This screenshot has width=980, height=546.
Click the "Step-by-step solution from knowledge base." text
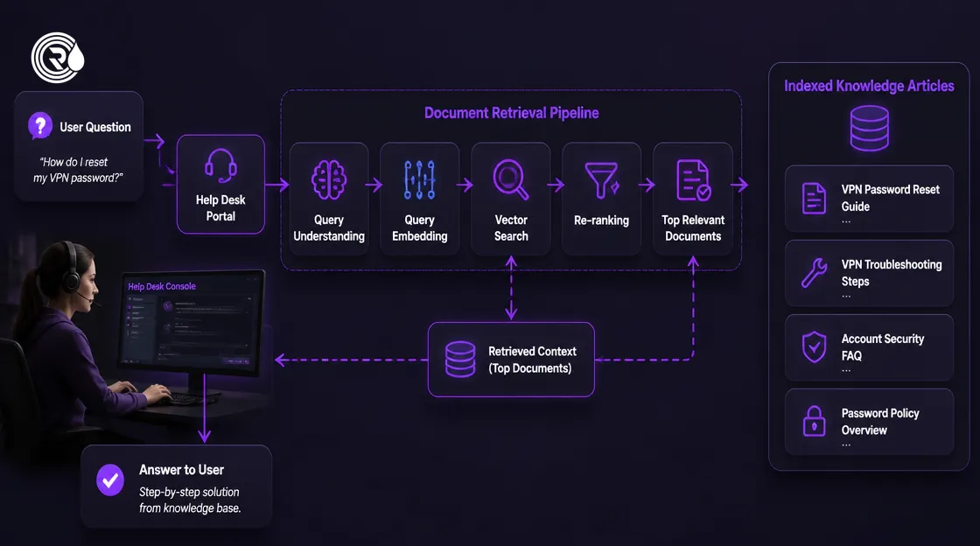189,500
